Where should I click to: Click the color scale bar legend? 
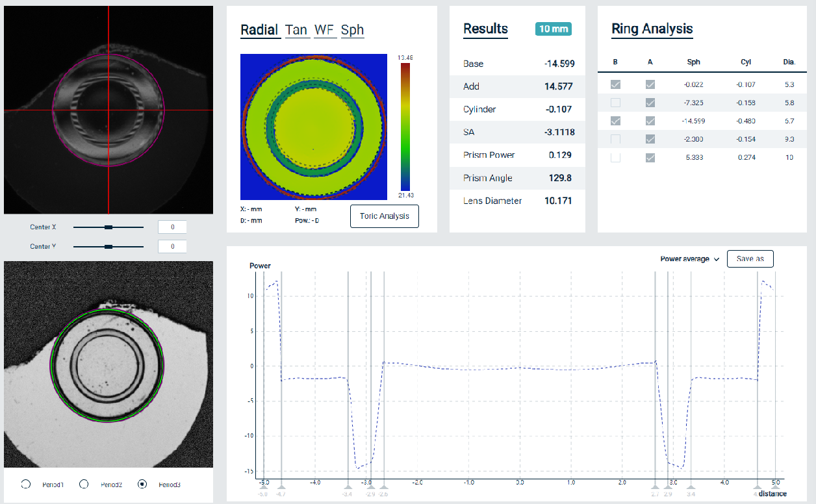tap(405, 127)
